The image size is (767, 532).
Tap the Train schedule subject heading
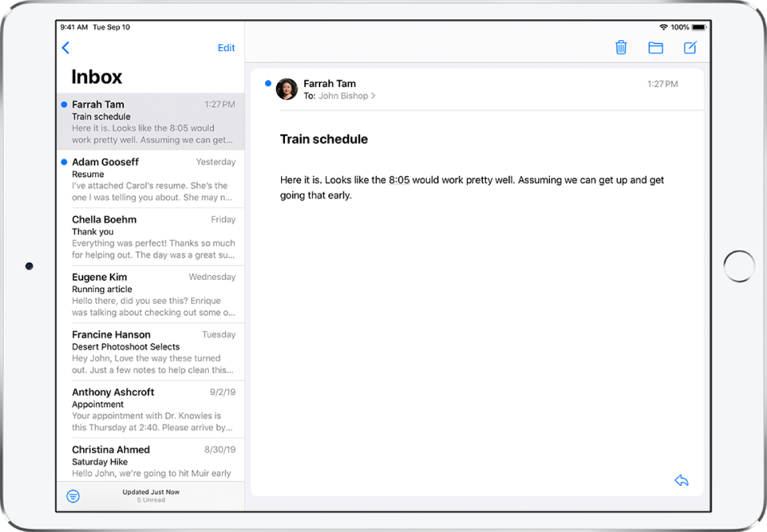[323, 139]
